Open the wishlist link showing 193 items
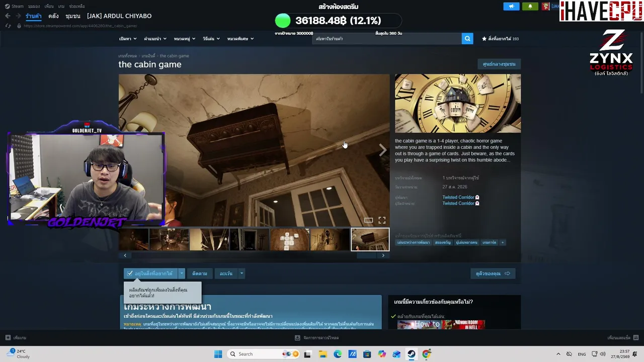The height and width of the screenshot is (362, 644). click(x=500, y=39)
